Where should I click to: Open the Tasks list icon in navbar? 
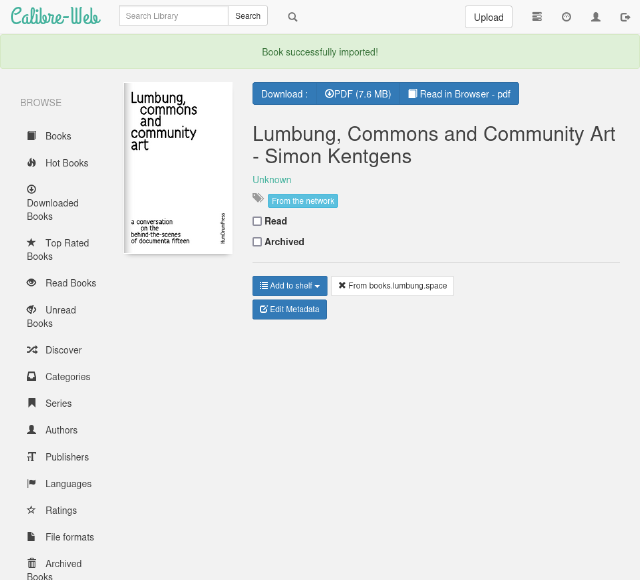[537, 17]
